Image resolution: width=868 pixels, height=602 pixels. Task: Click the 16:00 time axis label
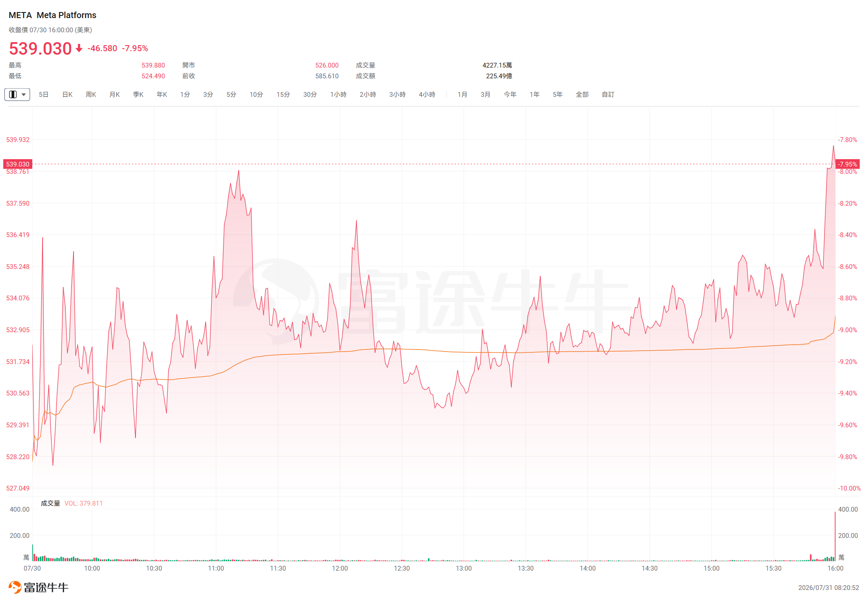(835, 568)
